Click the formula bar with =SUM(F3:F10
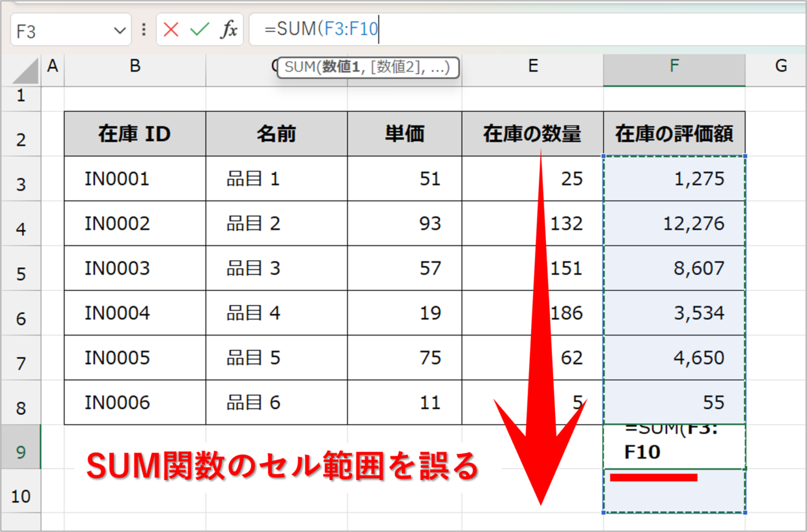The image size is (807, 532). (x=521, y=30)
